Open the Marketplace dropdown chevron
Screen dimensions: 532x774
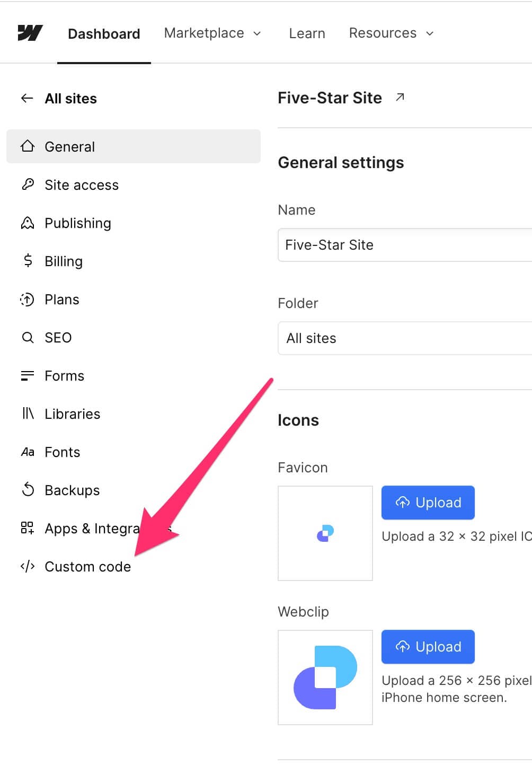coord(258,33)
